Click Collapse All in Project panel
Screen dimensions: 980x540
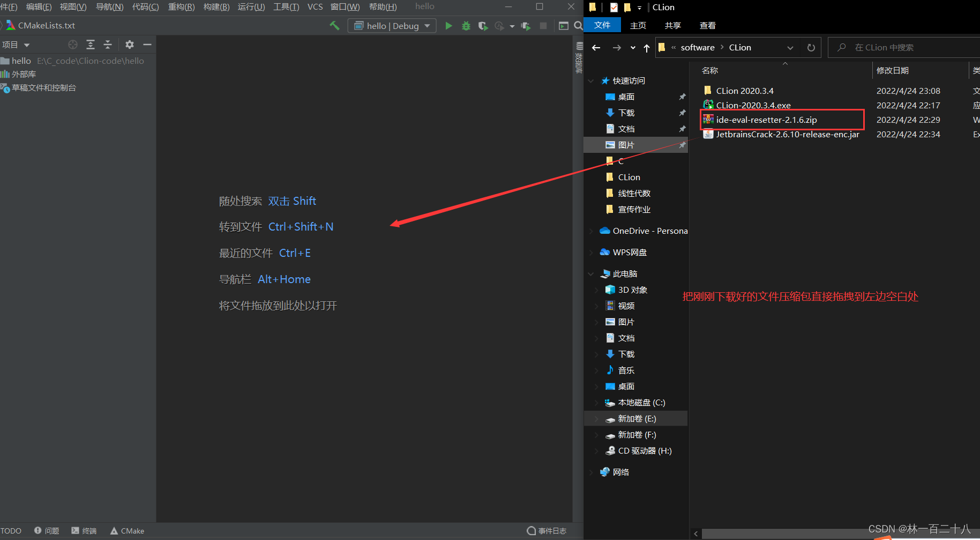(108, 45)
